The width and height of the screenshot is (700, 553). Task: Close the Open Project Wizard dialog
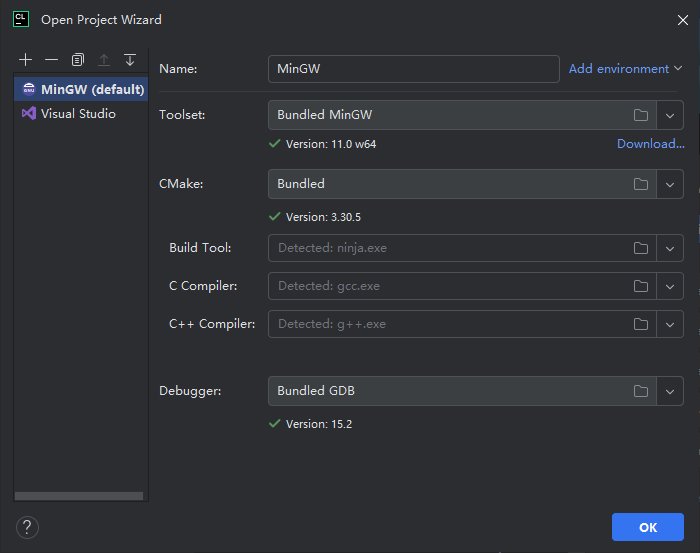pos(683,20)
